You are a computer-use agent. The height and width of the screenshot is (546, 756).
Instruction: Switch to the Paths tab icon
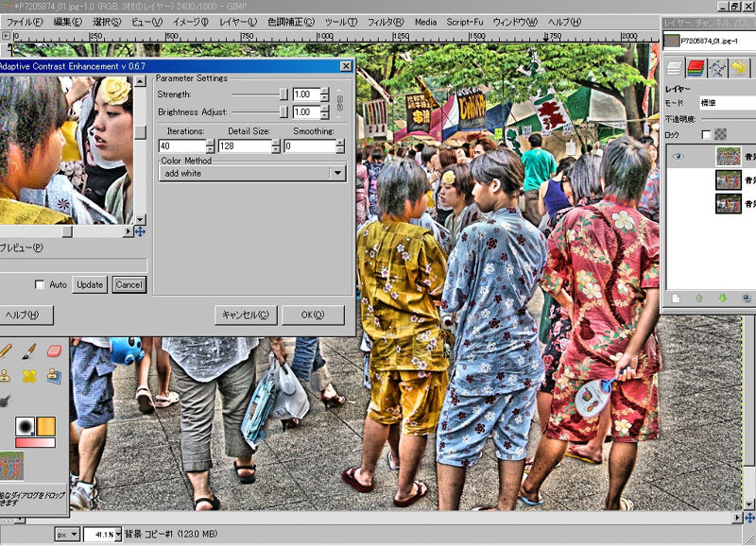(x=717, y=68)
